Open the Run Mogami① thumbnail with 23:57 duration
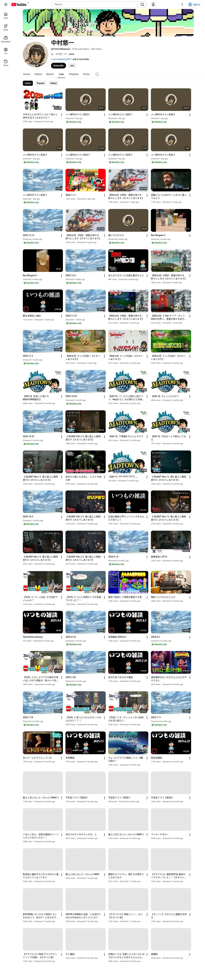The width and height of the screenshot is (205, 980). tap(43, 261)
